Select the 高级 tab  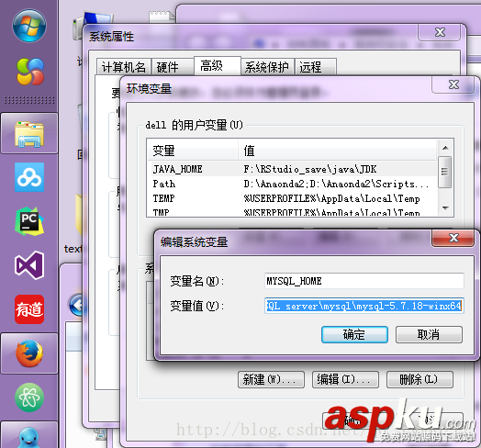coord(218,66)
